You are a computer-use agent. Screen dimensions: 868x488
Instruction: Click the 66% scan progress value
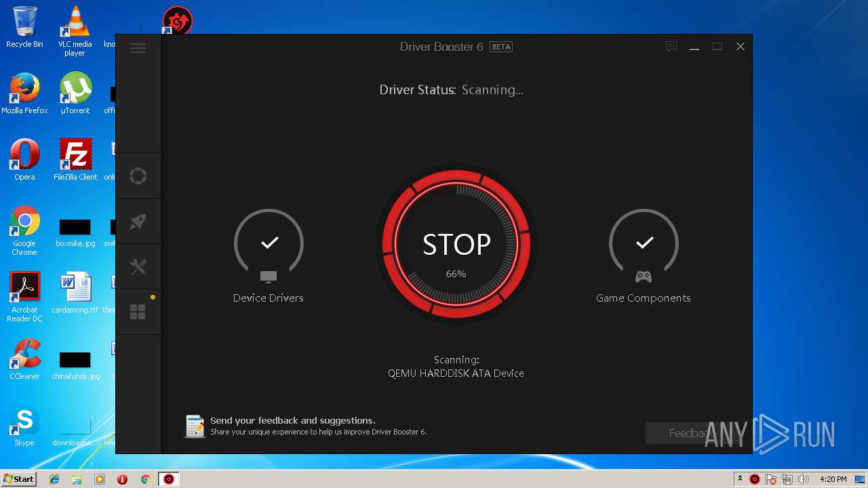click(x=456, y=274)
